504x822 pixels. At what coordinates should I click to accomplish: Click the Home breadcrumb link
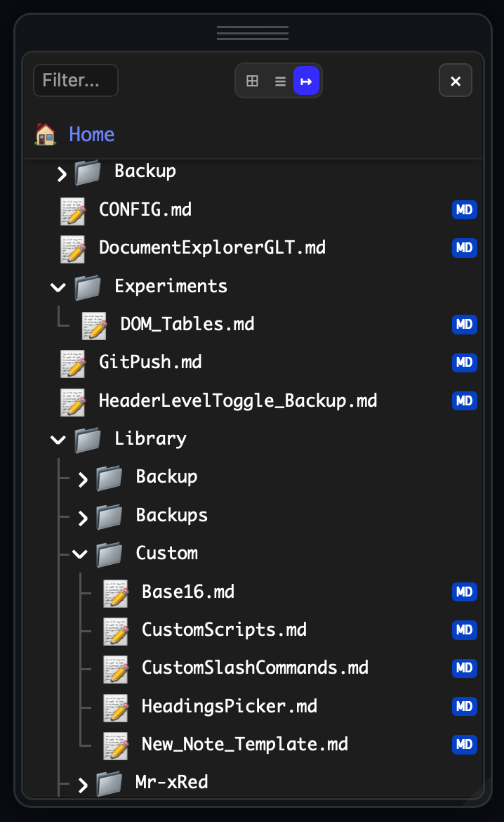pyautogui.click(x=91, y=134)
